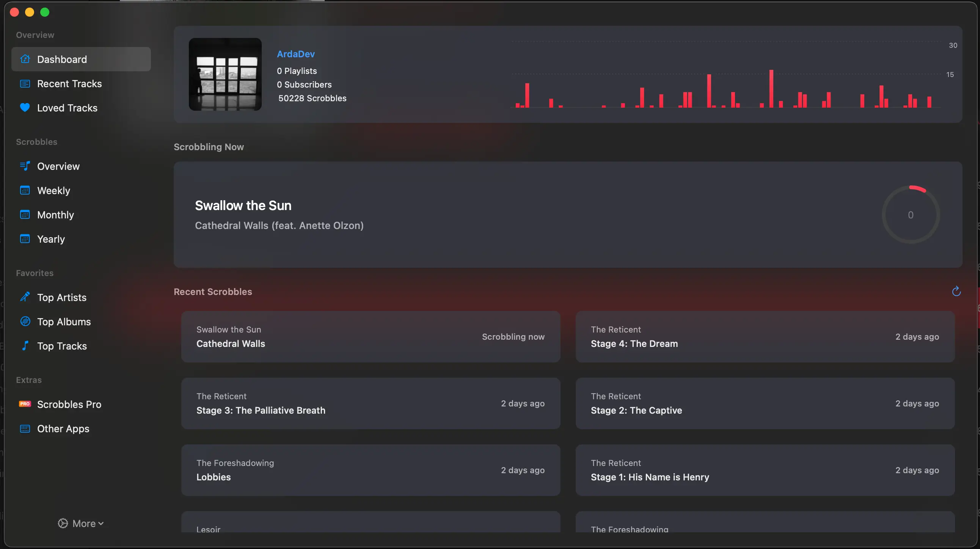Open the Lobbies track card
Viewport: 980px width, 549px height.
click(371, 470)
